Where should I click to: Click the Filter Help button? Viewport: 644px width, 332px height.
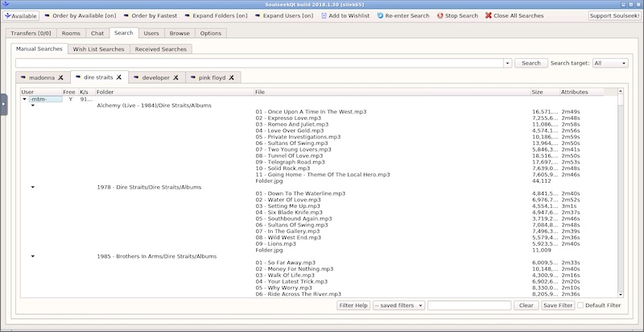coord(353,305)
